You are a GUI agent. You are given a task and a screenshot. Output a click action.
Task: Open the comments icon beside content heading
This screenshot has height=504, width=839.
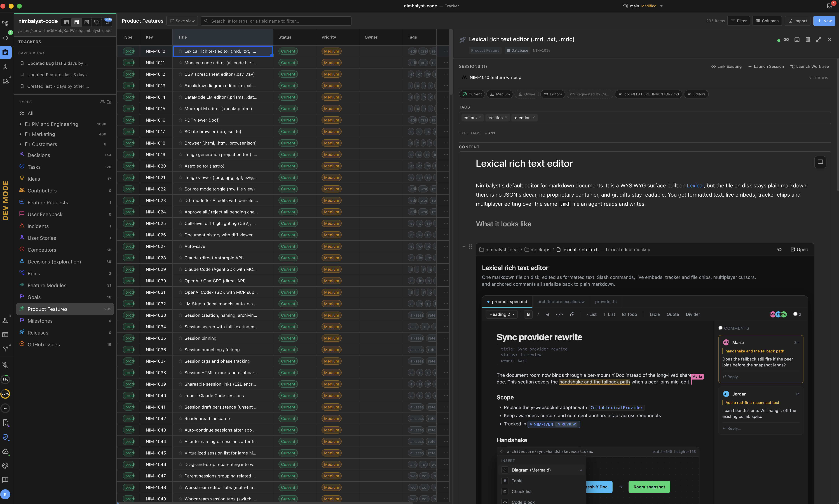click(x=820, y=162)
